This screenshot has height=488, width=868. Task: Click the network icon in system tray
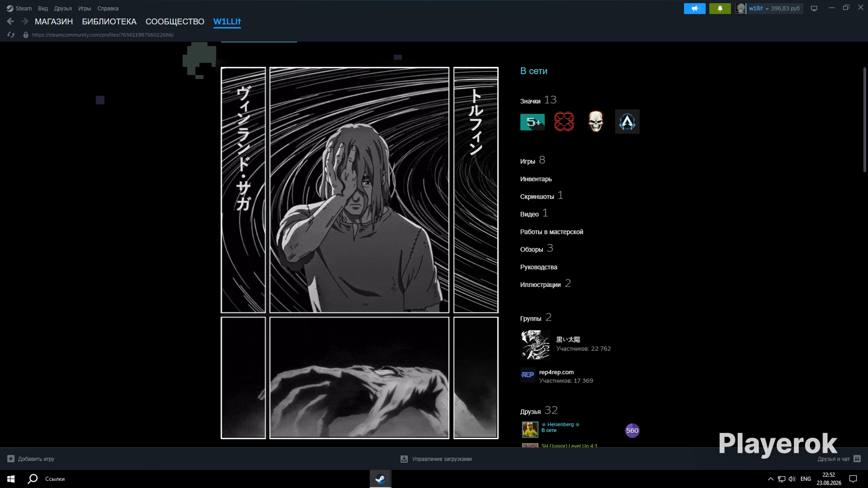[781, 479]
